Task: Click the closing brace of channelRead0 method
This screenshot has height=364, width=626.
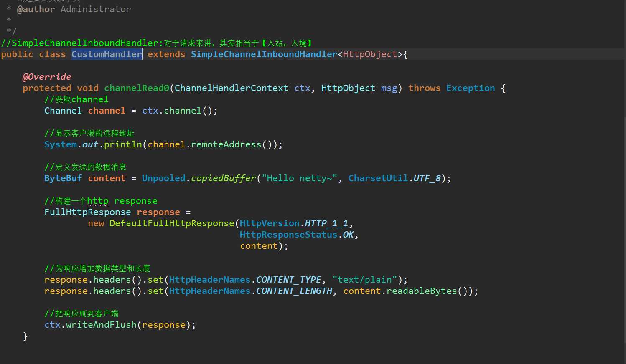Action: point(25,336)
